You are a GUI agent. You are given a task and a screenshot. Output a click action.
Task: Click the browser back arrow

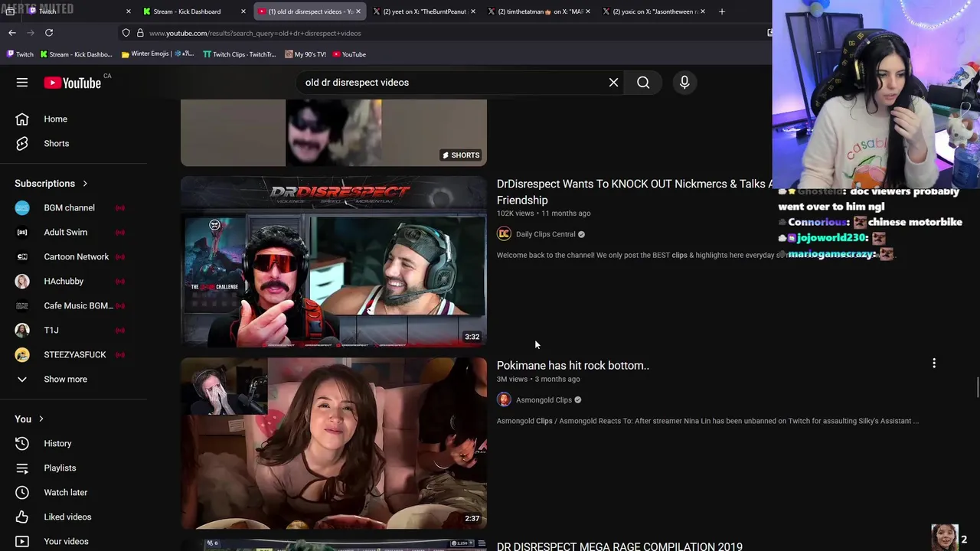(x=12, y=33)
